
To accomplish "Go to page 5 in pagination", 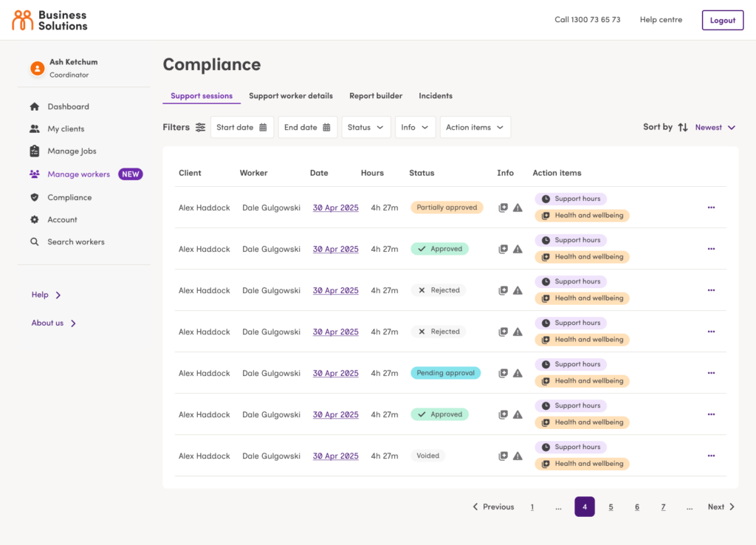I will point(611,507).
